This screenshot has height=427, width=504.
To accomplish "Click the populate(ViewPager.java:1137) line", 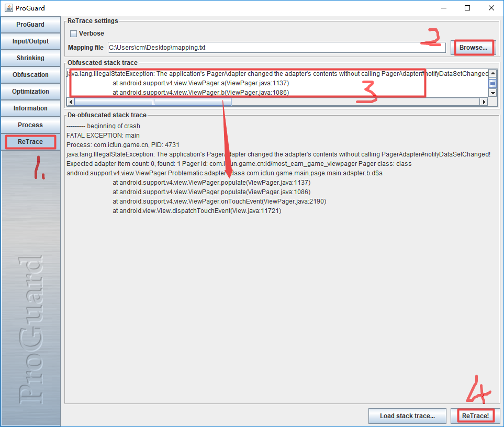I will point(211,183).
